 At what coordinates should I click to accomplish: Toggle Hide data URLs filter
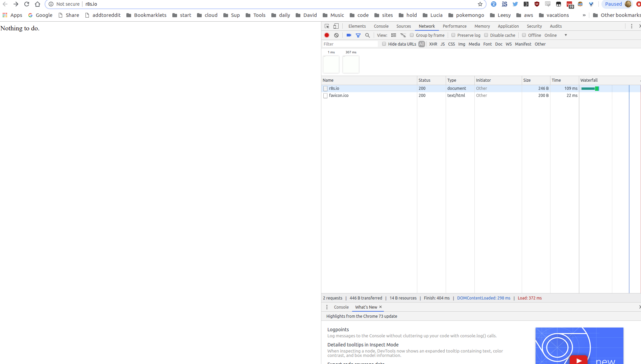click(x=384, y=44)
